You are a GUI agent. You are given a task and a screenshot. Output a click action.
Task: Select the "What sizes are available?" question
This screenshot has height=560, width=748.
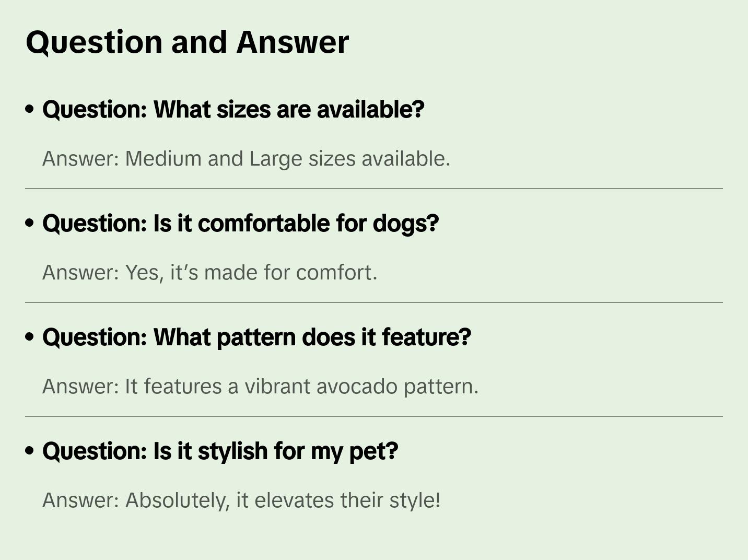[x=233, y=110]
